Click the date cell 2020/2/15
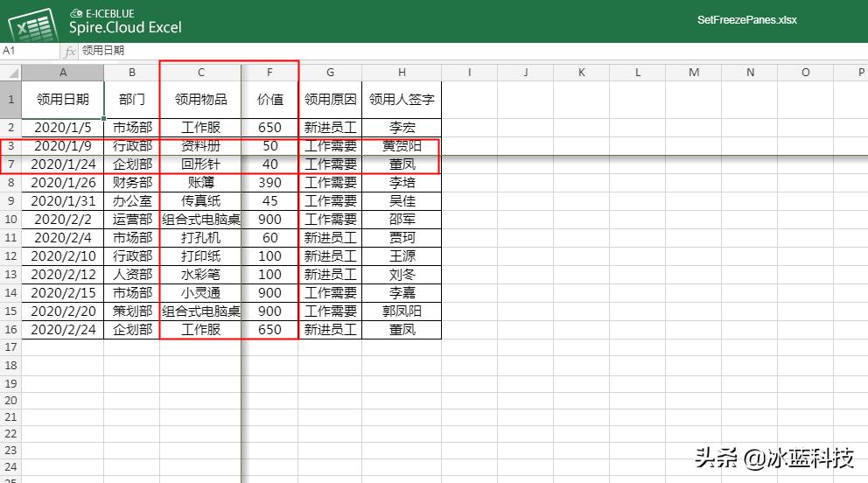868x483 pixels. point(62,292)
